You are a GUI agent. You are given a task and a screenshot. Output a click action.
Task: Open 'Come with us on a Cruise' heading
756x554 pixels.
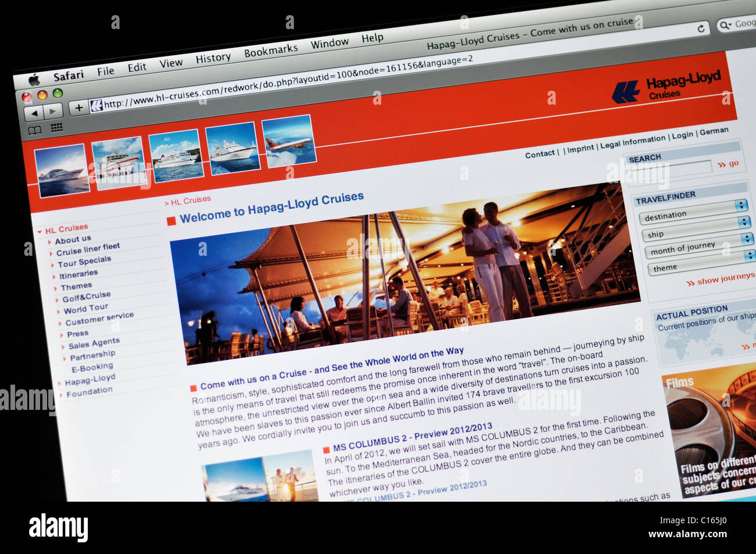click(x=331, y=369)
